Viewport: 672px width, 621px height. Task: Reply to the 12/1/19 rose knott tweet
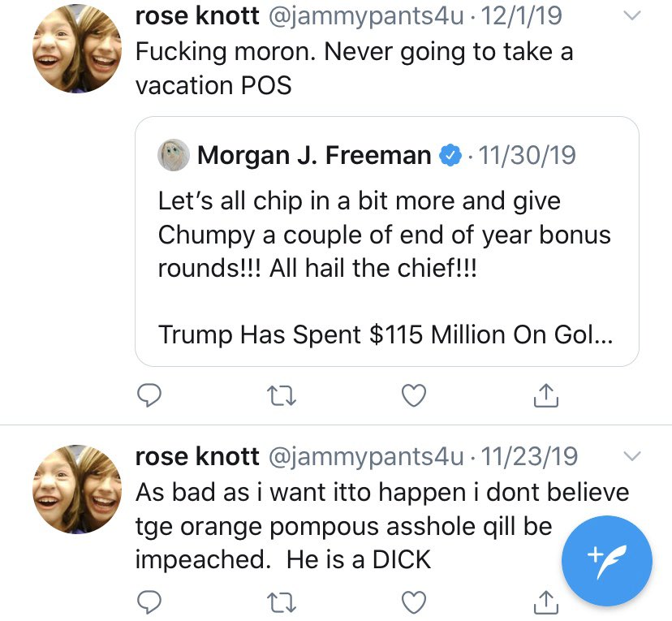pos(149,395)
